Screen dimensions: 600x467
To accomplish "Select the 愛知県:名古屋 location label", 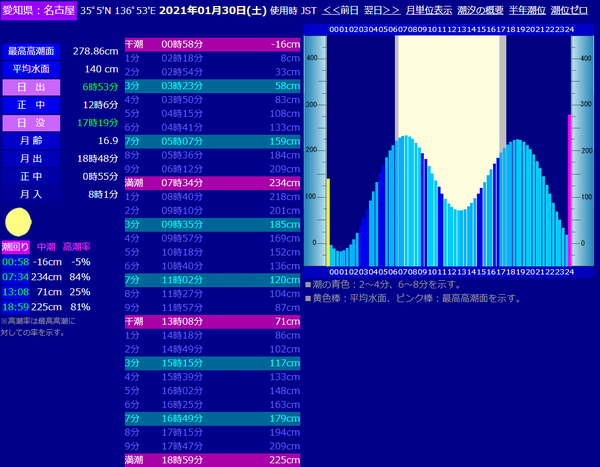I will 38,10.
